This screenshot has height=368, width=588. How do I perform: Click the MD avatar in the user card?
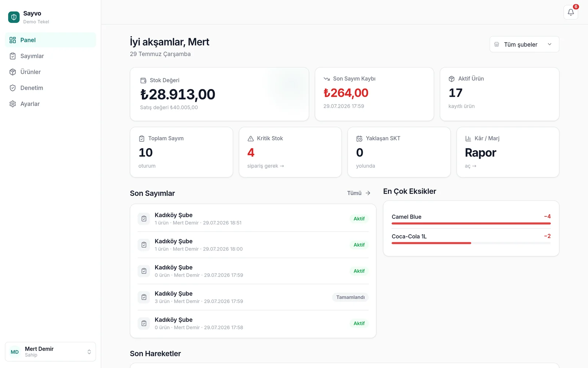coord(15,352)
